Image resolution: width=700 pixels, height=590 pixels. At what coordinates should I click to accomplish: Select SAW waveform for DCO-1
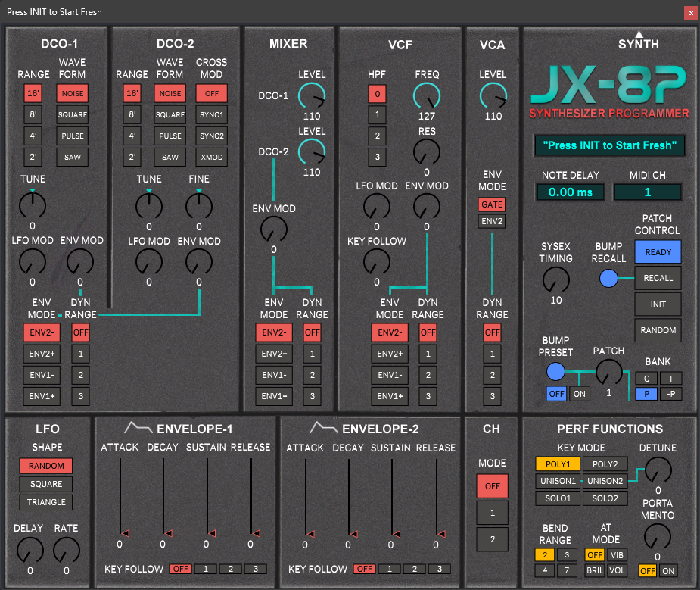coord(73,158)
